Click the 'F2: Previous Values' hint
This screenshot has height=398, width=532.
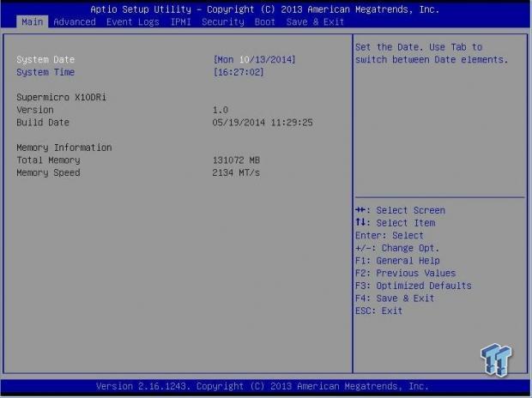[405, 273]
